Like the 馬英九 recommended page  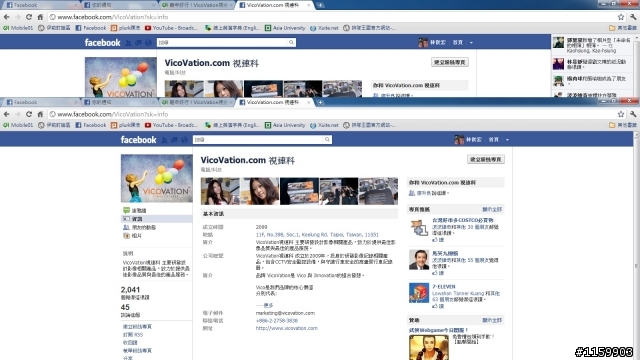[x=438, y=273]
